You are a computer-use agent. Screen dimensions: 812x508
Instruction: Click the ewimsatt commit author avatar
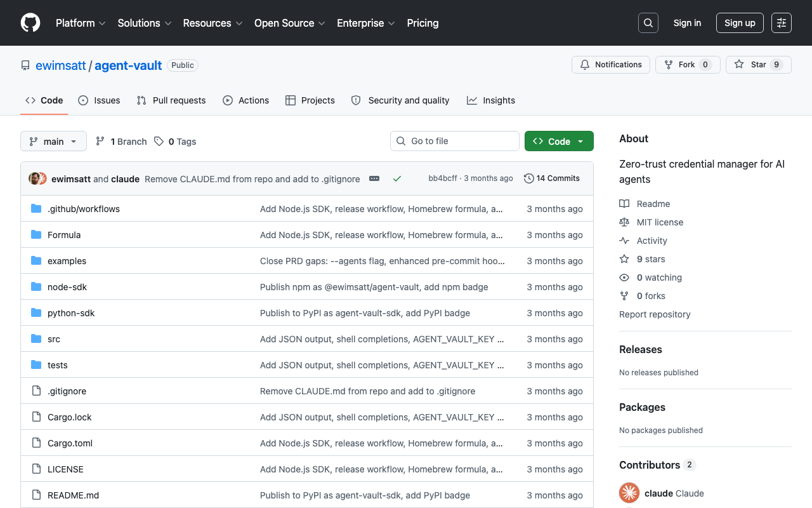point(34,178)
